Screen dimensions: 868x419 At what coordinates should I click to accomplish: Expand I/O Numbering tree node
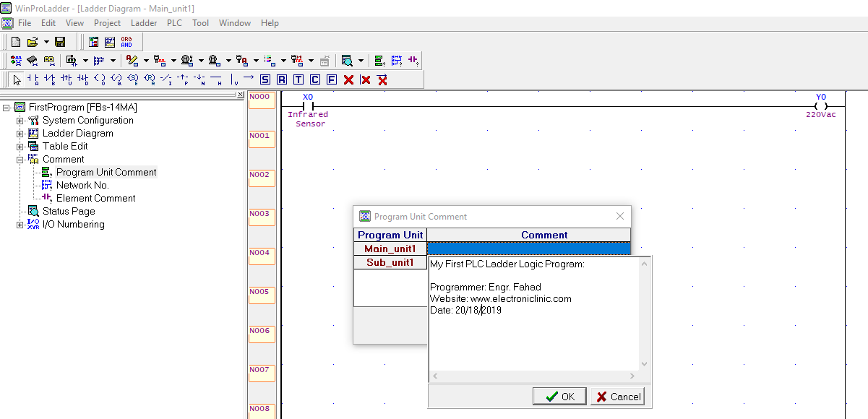pos(20,224)
